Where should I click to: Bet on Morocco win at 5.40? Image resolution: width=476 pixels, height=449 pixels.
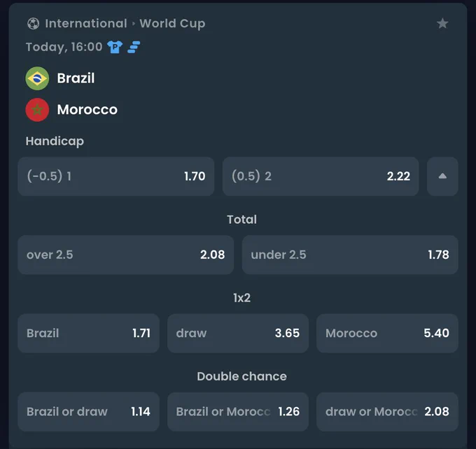[387, 333]
